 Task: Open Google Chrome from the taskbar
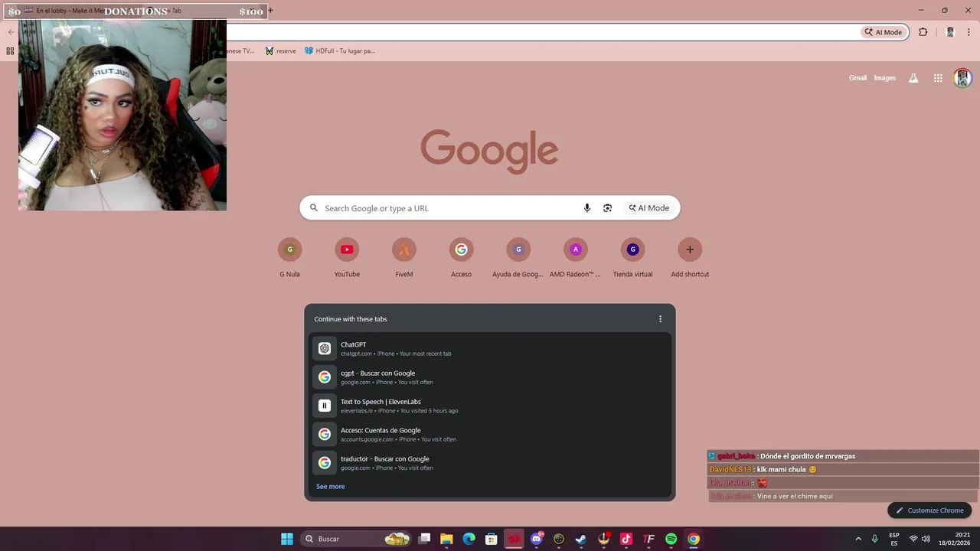pos(694,539)
